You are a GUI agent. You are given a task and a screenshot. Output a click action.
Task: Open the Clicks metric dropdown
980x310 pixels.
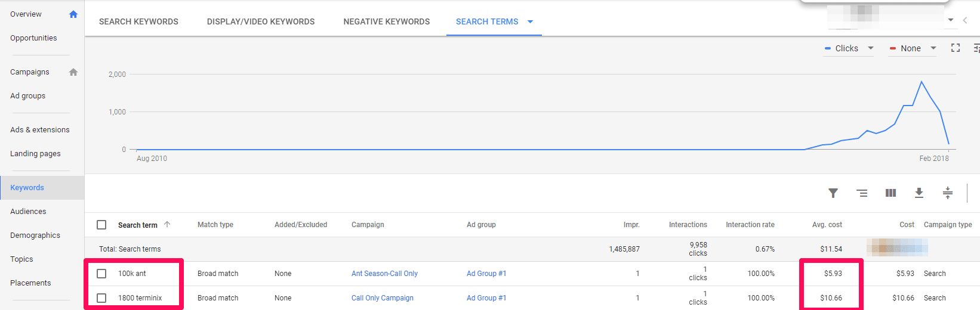point(849,48)
